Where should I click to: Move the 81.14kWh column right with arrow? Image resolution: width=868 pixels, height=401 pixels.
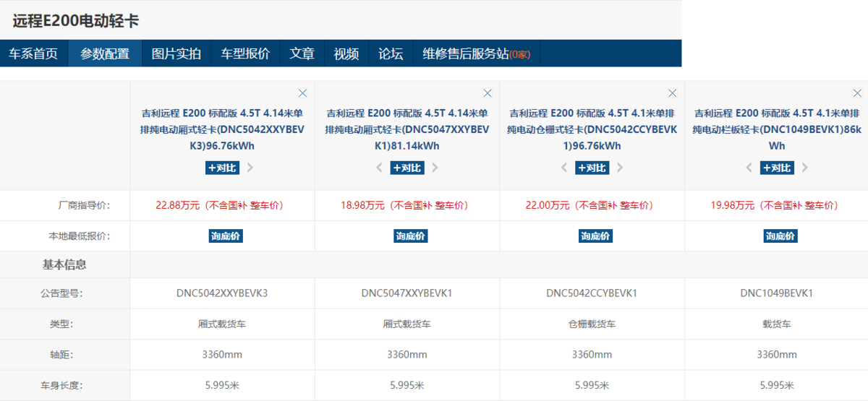pos(435,168)
